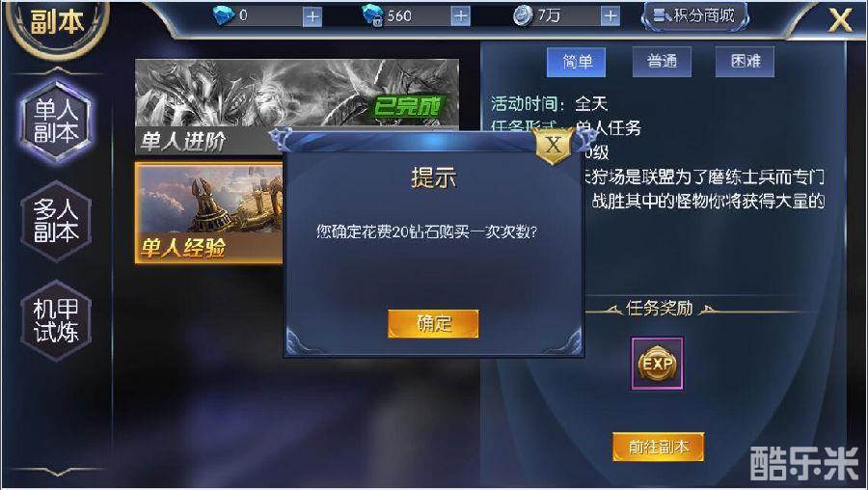
Task: Click the 前往副本 button
Action: [x=658, y=447]
